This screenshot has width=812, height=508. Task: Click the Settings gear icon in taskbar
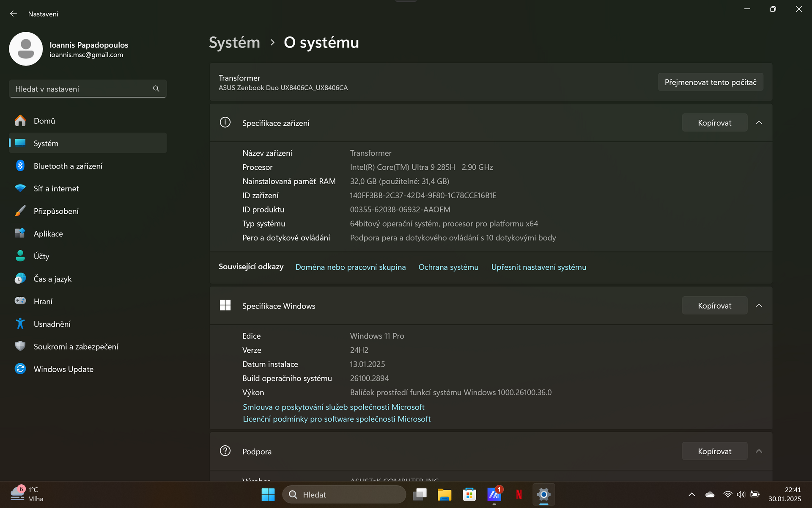pos(543,494)
